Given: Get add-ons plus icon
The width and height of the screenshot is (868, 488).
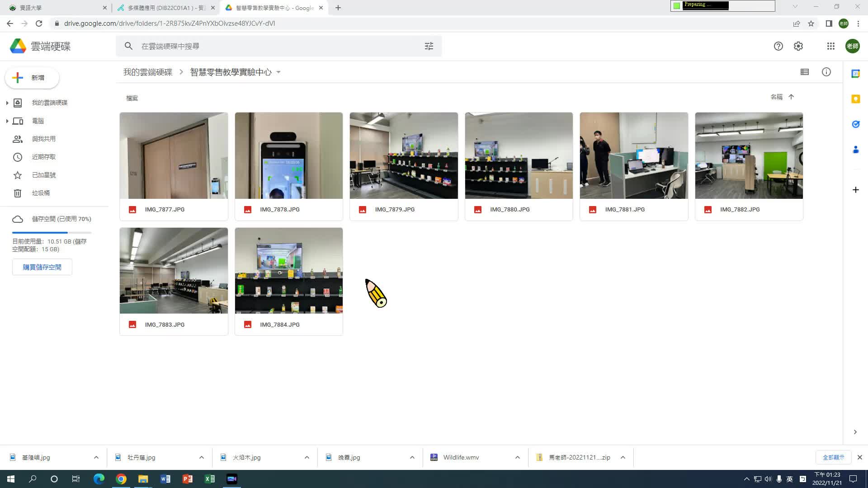Looking at the screenshot, I should (855, 190).
